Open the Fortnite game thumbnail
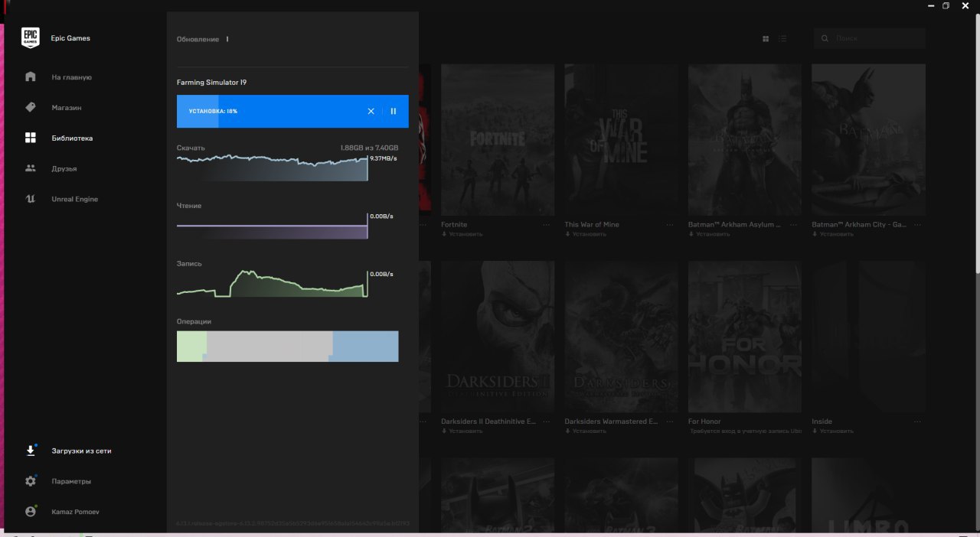 [498, 139]
